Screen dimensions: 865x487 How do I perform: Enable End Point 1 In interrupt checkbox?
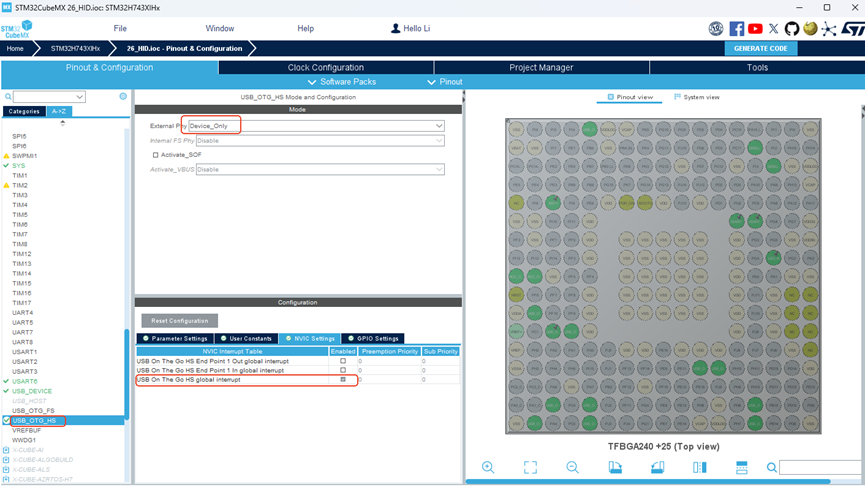click(x=343, y=370)
